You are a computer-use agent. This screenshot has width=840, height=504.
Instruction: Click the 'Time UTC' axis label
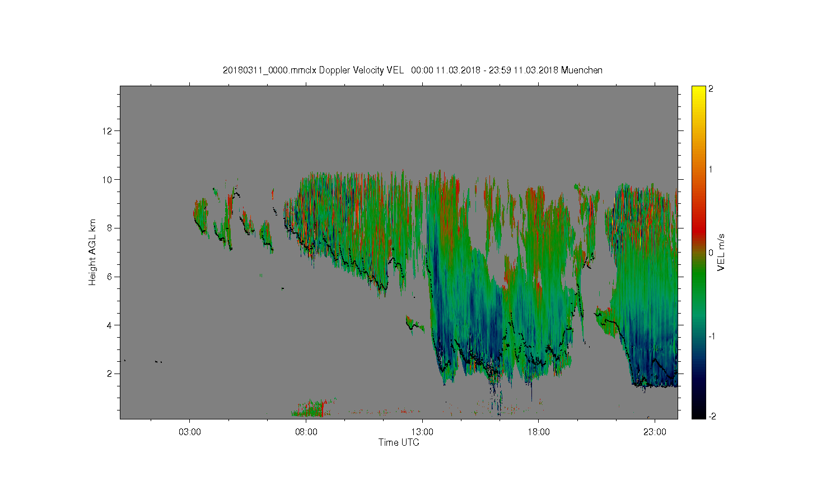coord(399,442)
